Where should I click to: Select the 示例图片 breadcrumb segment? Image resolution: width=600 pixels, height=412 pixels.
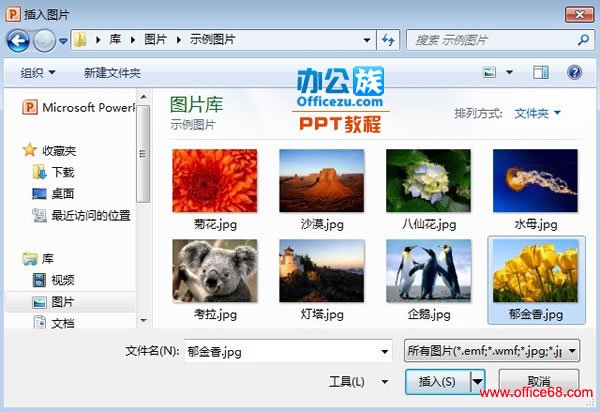[x=212, y=39]
